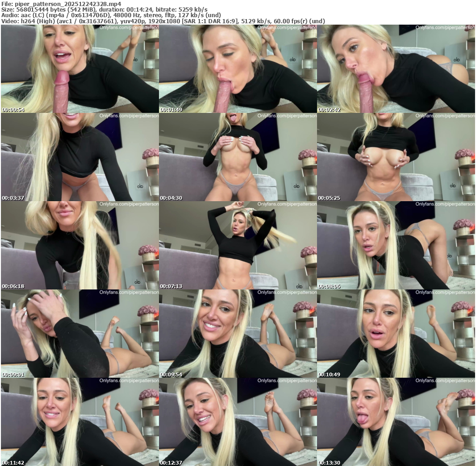The image size is (476, 466).
Task: Open the 00:11:42 preview thumbnail
Action: (x=79, y=422)
